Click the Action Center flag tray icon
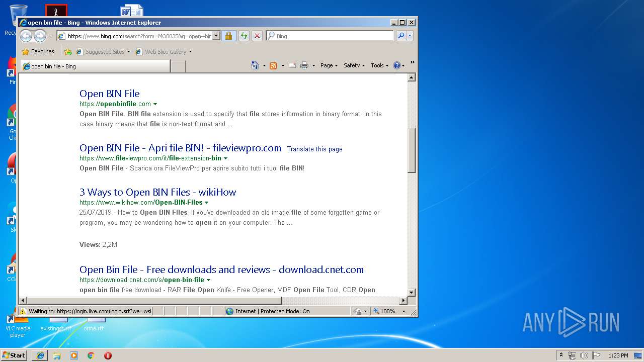 [x=596, y=355]
